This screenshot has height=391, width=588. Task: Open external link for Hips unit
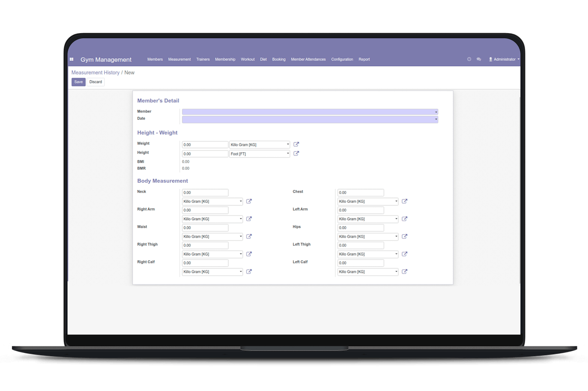click(405, 237)
